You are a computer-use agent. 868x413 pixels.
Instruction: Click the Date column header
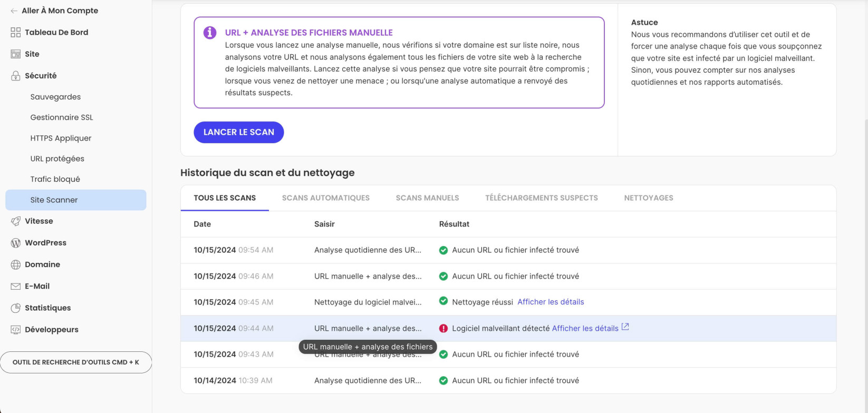click(x=202, y=224)
